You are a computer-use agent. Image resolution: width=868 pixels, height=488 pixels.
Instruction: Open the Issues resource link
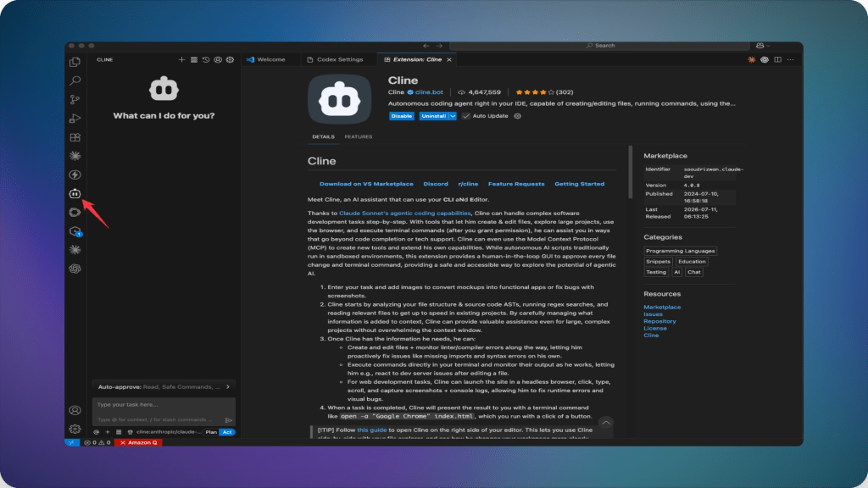(654, 314)
